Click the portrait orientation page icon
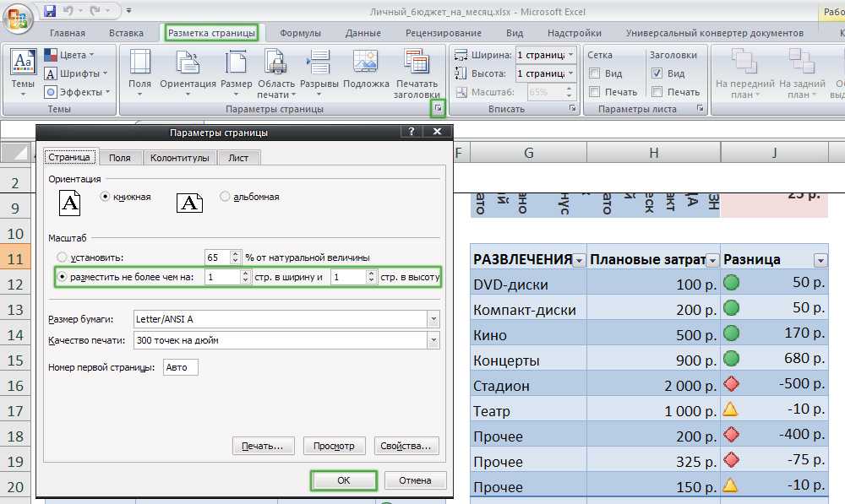The width and height of the screenshot is (845, 504). pos(69,203)
